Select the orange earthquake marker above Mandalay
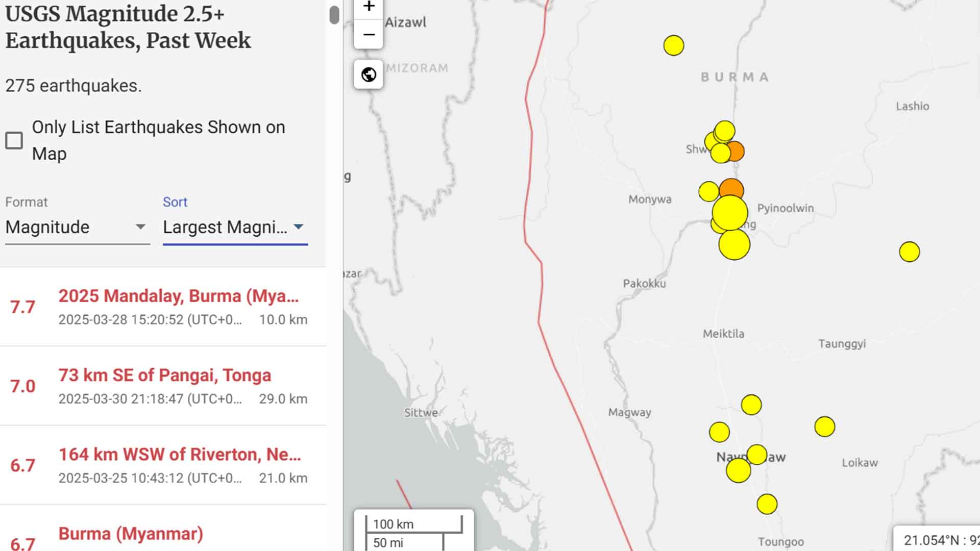980x551 pixels. point(731,188)
